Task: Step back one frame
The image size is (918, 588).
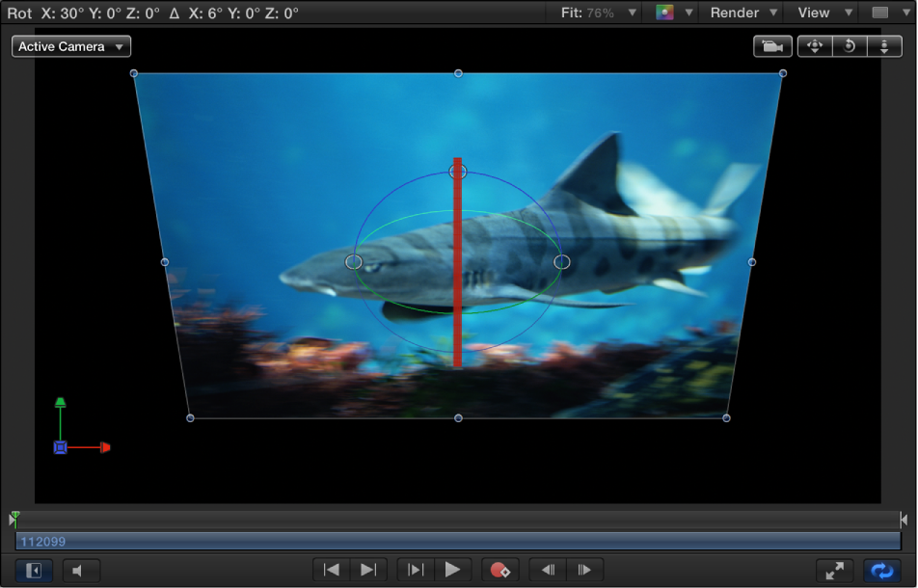Action: (x=548, y=570)
